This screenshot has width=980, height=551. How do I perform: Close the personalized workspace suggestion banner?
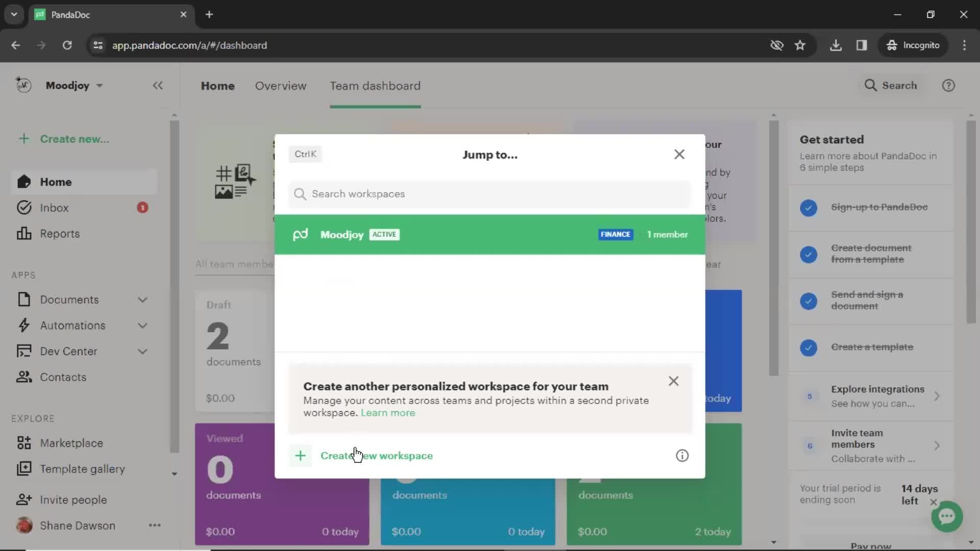(x=674, y=381)
